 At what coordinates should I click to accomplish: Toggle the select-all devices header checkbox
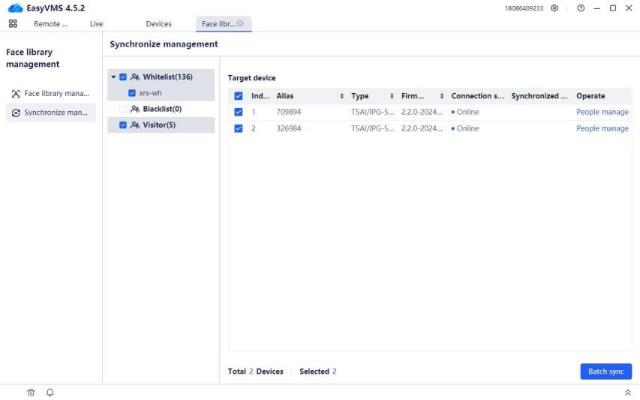[238, 96]
